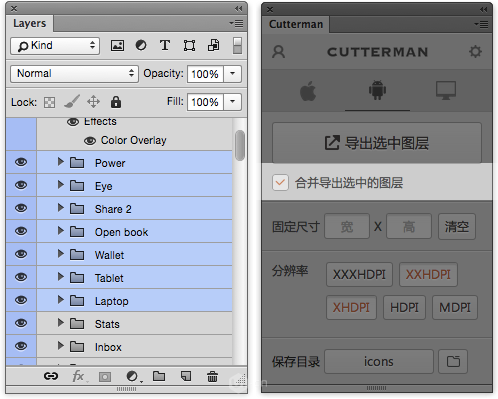Viewport: 498px width, 399px height.
Task: Open the Normal blend mode dropdown
Action: pyautogui.click(x=74, y=74)
